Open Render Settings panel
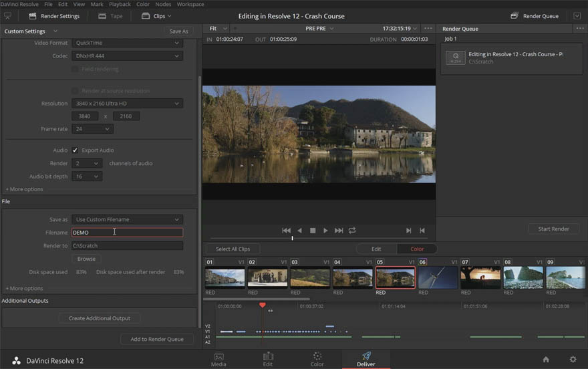 pos(54,16)
